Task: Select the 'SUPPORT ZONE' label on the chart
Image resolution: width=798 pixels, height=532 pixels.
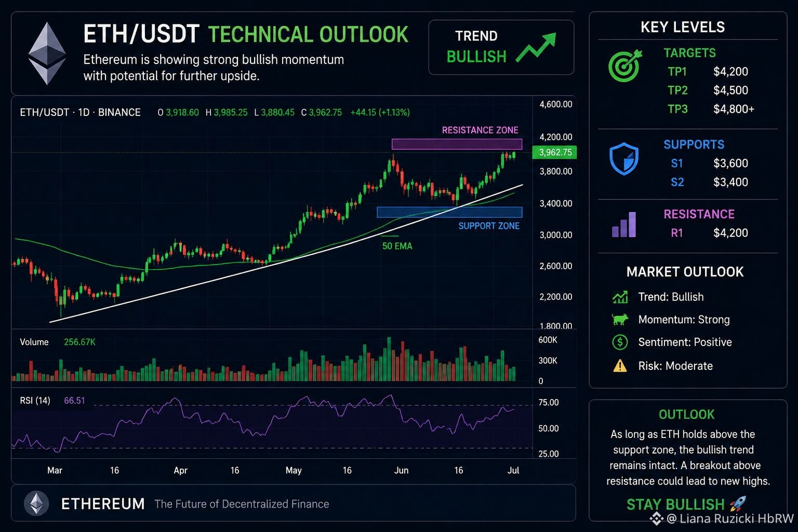Action: [x=489, y=225]
